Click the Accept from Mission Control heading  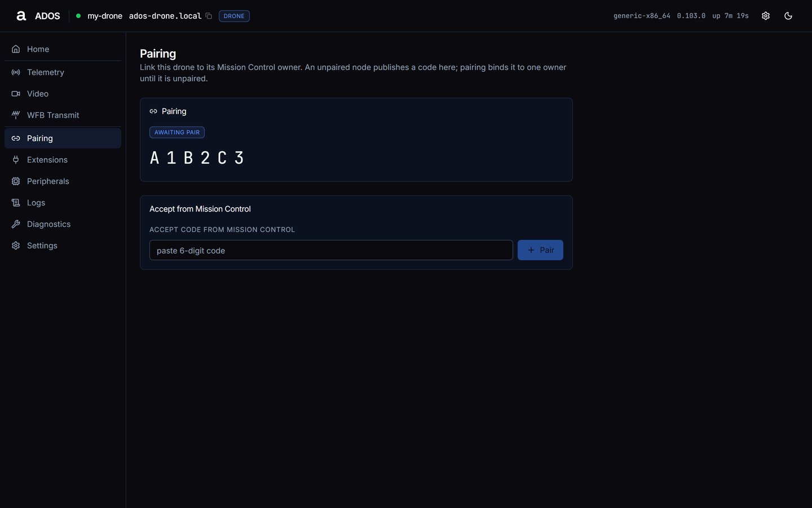click(200, 209)
